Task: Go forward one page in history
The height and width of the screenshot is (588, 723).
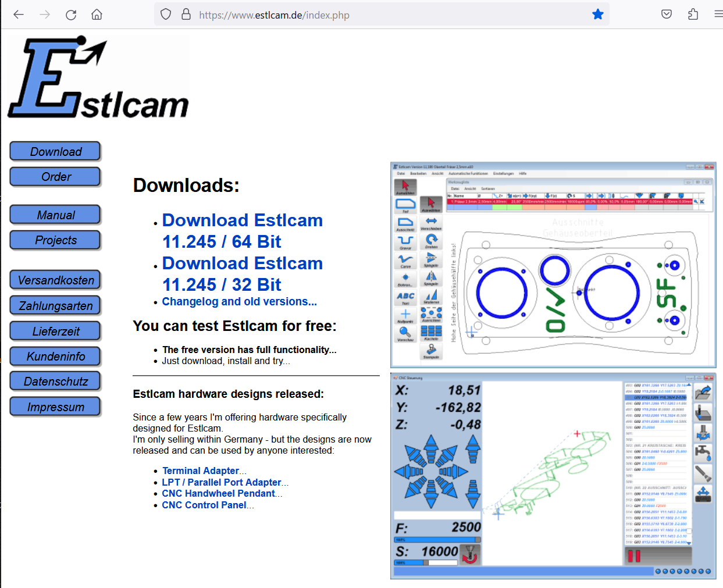Action: click(x=45, y=15)
